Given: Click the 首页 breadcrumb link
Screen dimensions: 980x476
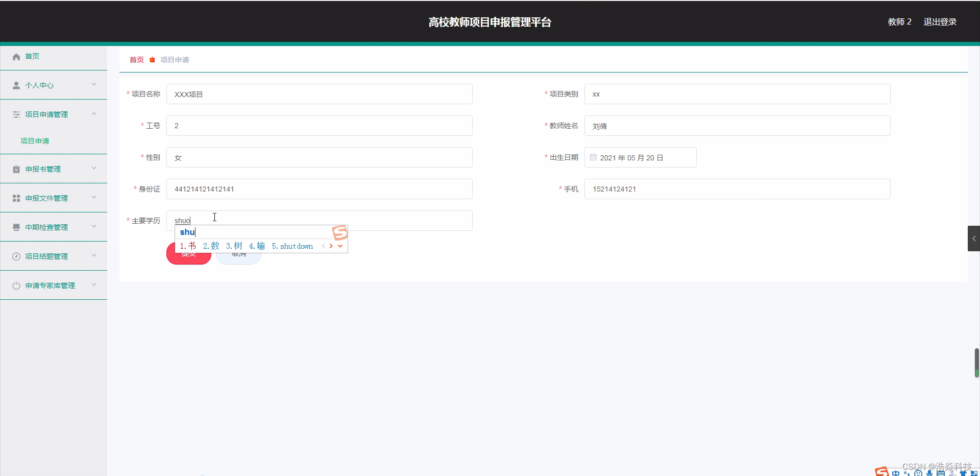Looking at the screenshot, I should [136, 60].
